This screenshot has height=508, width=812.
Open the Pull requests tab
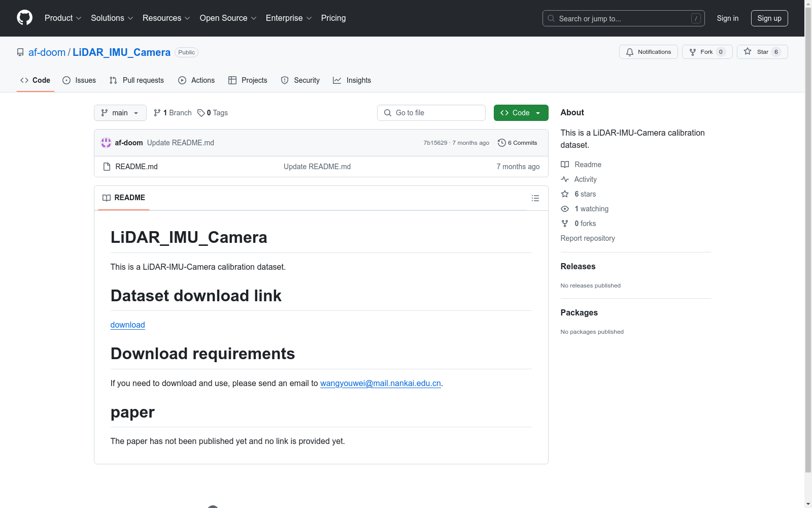pyautogui.click(x=137, y=80)
